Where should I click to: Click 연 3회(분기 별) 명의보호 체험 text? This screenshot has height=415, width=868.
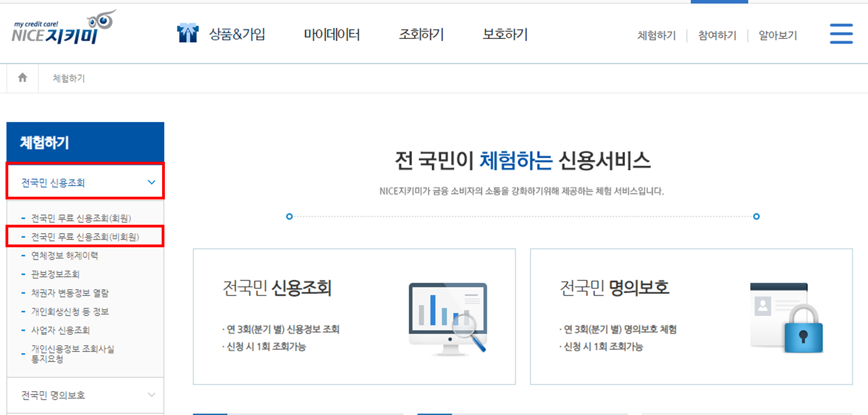618,329
